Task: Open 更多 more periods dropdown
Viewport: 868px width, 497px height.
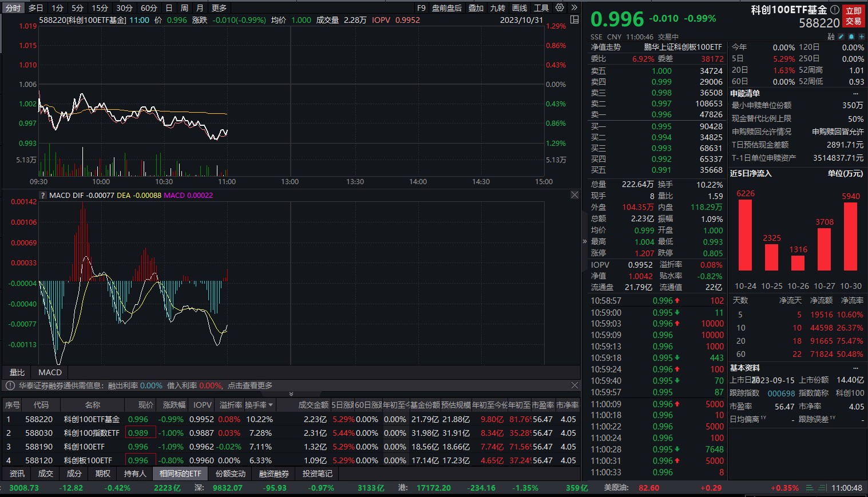Action: 219,7
